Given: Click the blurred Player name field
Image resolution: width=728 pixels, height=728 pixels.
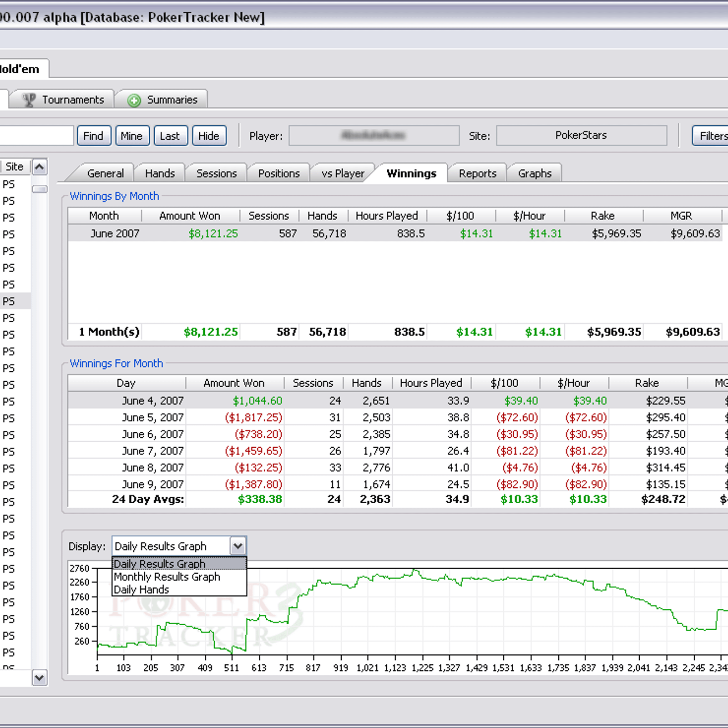Looking at the screenshot, I should pyautogui.click(x=374, y=136).
